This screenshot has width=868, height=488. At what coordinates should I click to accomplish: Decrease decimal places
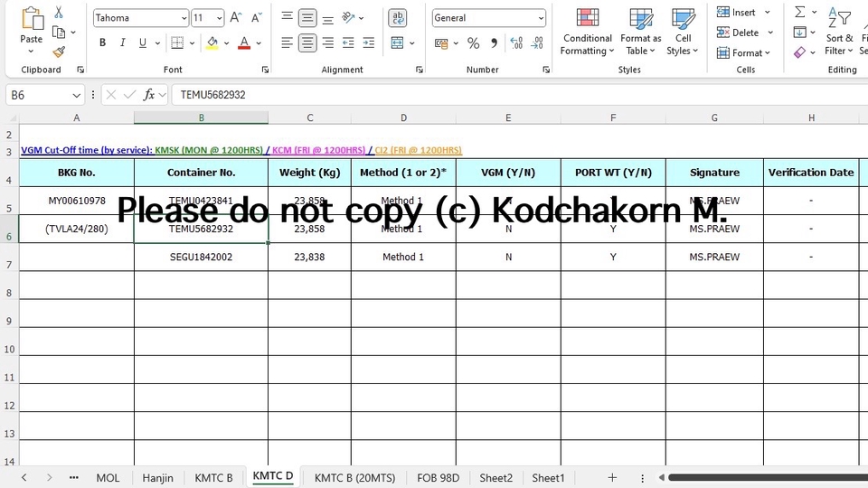[x=537, y=43]
